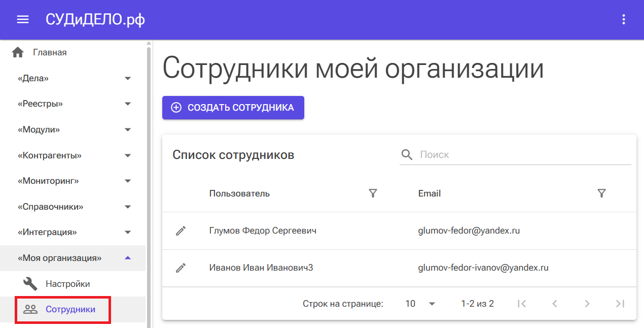Click the СОЗДАТЬ СОТРУДНИКА button

(233, 107)
